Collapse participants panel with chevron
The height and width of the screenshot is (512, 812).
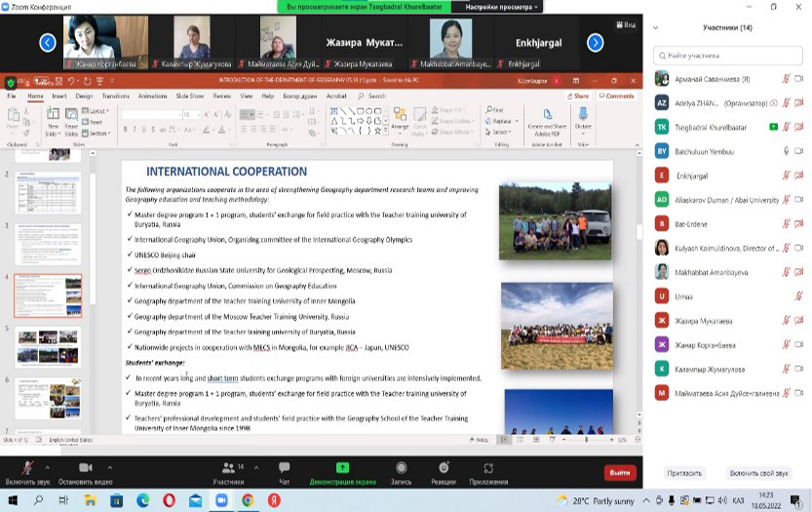tap(656, 27)
